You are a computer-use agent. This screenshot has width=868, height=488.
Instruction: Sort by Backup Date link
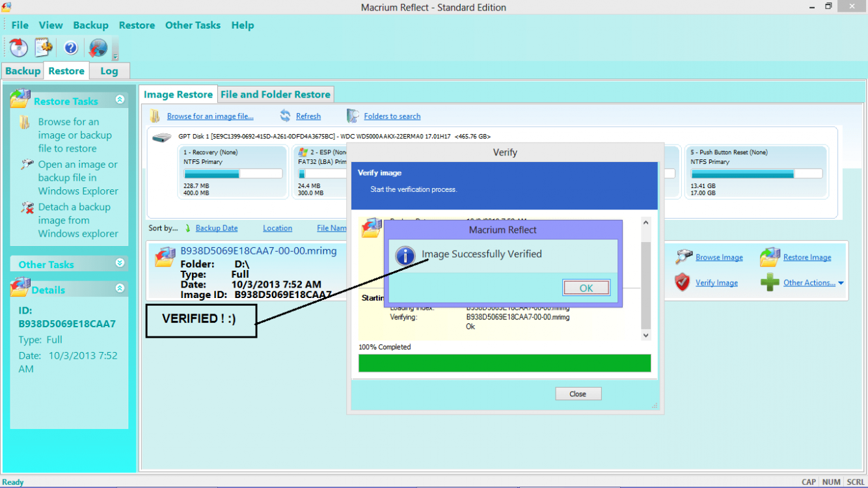click(217, 228)
